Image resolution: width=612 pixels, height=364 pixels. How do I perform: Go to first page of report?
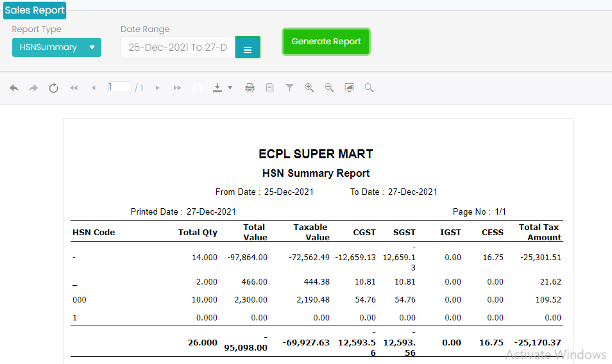point(74,88)
